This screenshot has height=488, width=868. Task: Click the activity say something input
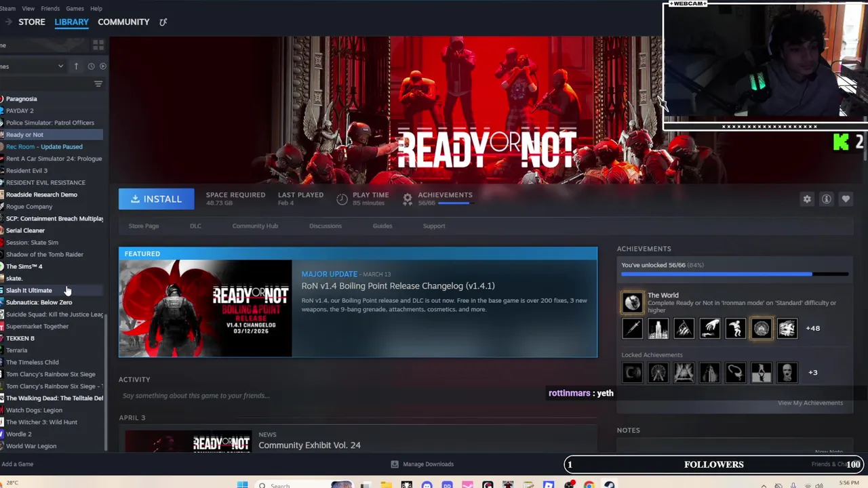pyautogui.click(x=358, y=396)
